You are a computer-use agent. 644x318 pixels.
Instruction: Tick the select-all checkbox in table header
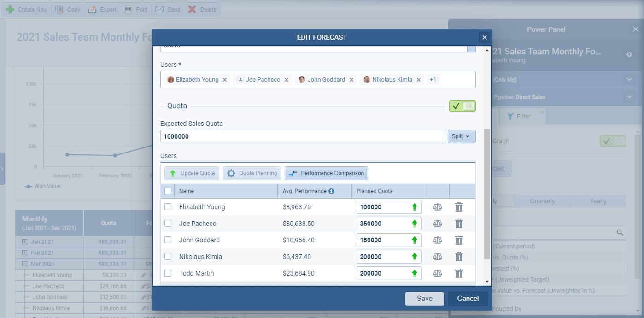(x=168, y=191)
